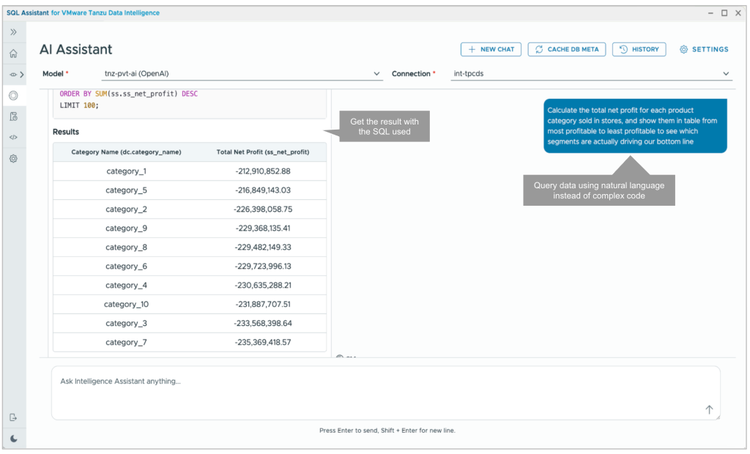The height and width of the screenshot is (454, 750).
Task: Go to Home in the sidebar
Action: 13,54
